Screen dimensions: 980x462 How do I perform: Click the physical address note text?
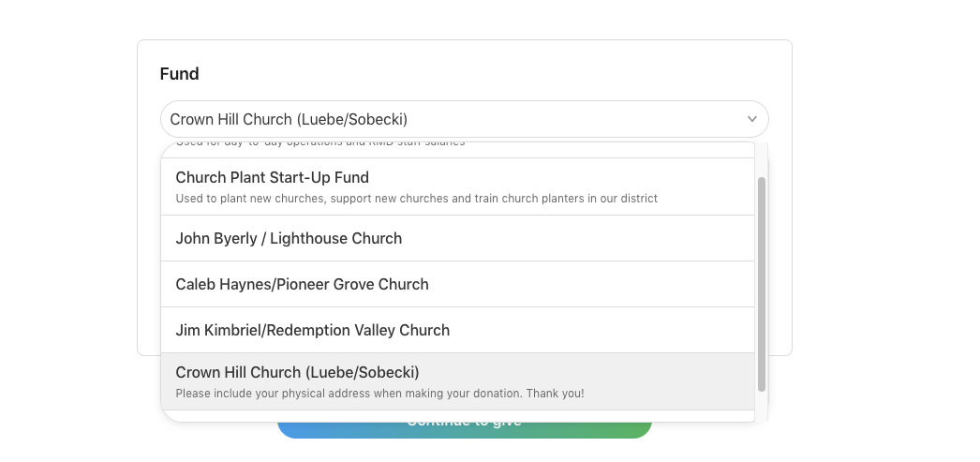[x=379, y=394]
